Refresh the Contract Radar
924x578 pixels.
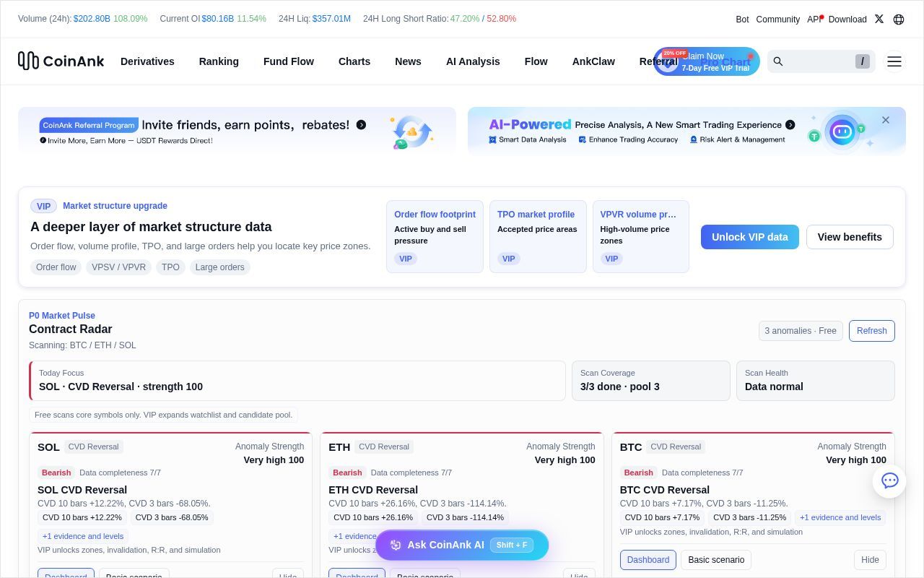[872, 331]
